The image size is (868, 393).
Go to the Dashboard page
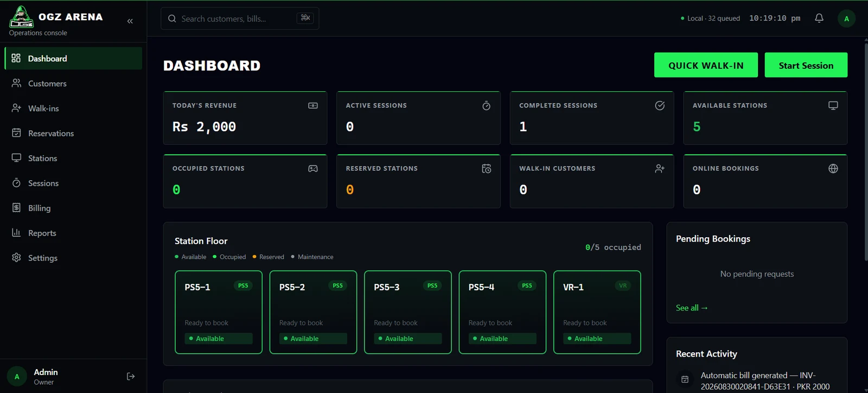click(73, 58)
